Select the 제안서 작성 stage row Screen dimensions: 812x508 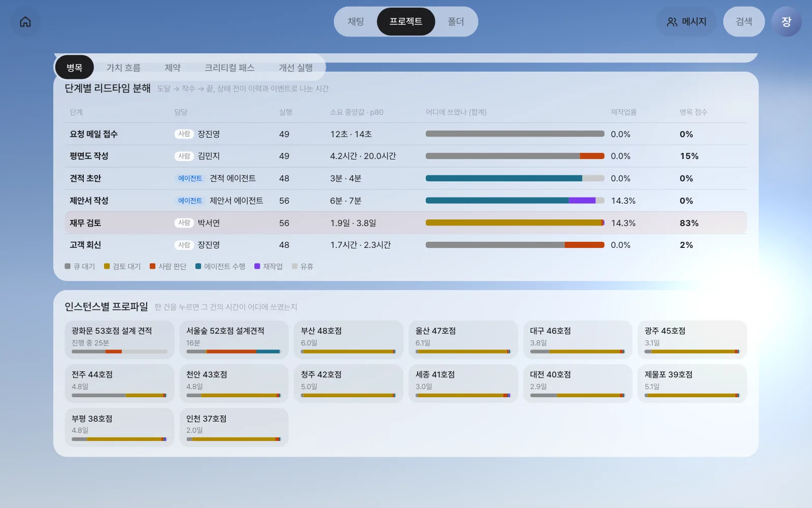406,201
